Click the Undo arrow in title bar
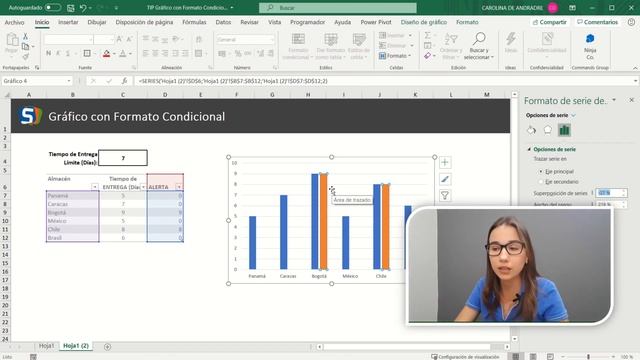Image resolution: width=640 pixels, height=360 pixels. click(x=83, y=8)
